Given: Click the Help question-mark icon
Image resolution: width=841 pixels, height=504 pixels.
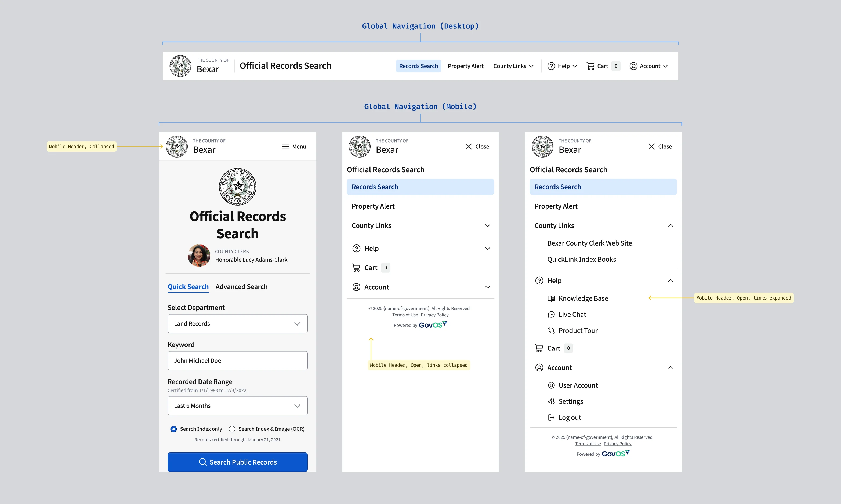Looking at the screenshot, I should tap(552, 66).
